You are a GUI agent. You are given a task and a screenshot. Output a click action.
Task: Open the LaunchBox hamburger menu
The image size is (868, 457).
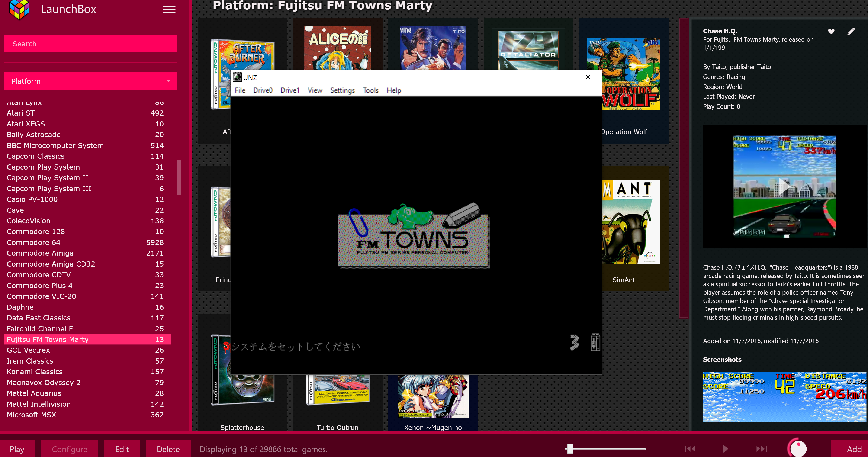[x=169, y=10]
